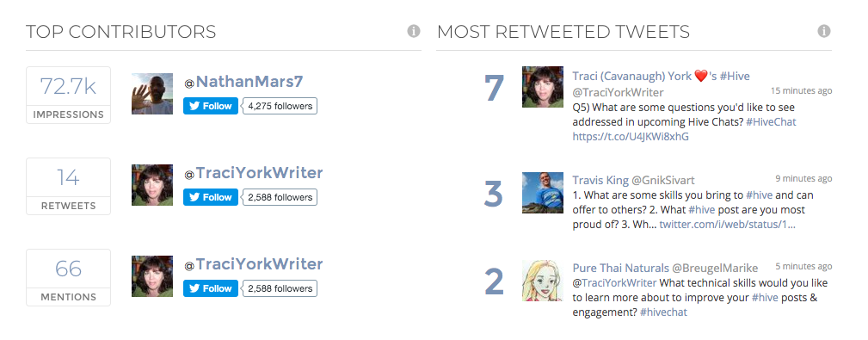Click the #hivechat tag in Pure Thai tweet
The image size is (868, 340).
[663, 312]
